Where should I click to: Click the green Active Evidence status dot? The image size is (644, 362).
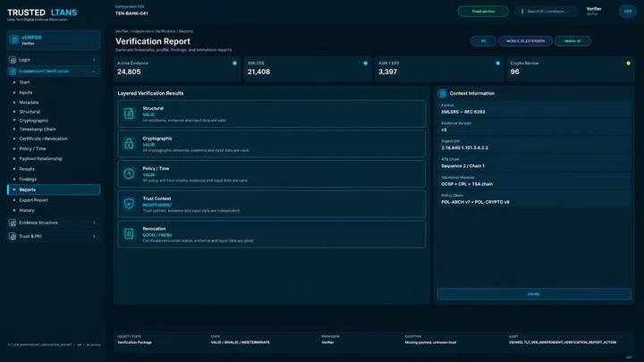point(234,63)
